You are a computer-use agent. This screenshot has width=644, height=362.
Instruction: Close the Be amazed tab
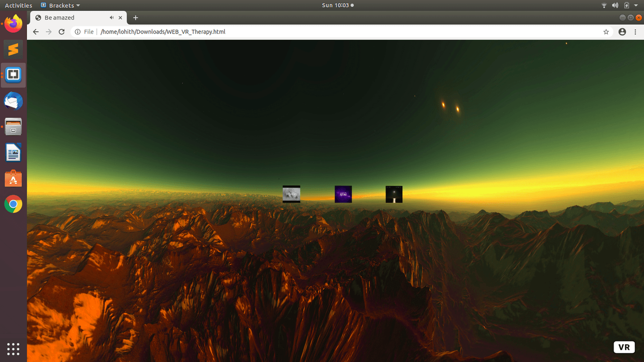120,18
